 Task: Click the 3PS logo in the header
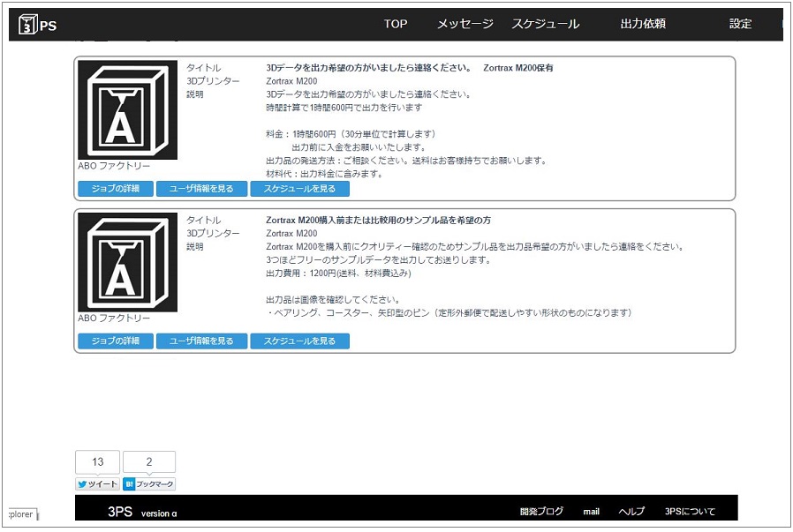point(38,25)
